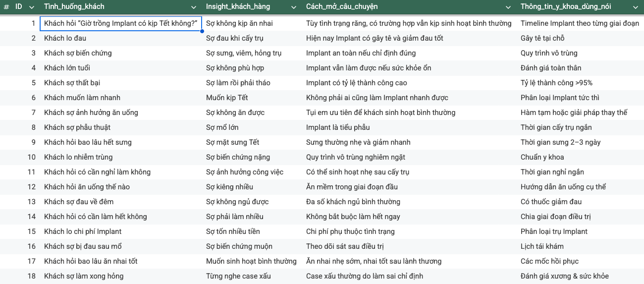Select cell "Sợ mặt sưng Tết"

click(252, 142)
